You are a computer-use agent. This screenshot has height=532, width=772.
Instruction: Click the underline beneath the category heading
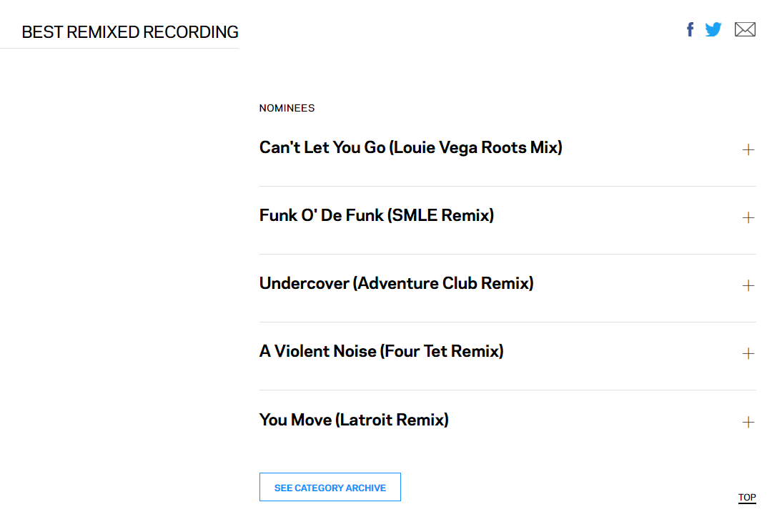coord(119,49)
